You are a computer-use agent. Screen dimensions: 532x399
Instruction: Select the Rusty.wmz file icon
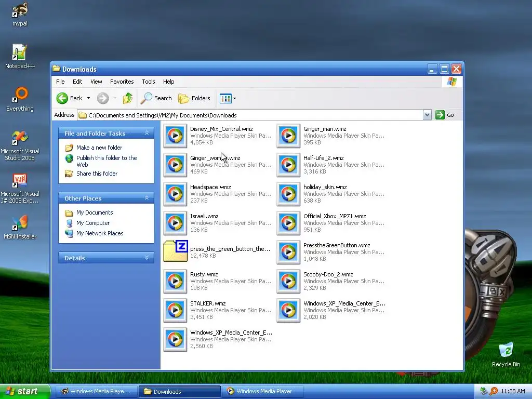pos(175,281)
